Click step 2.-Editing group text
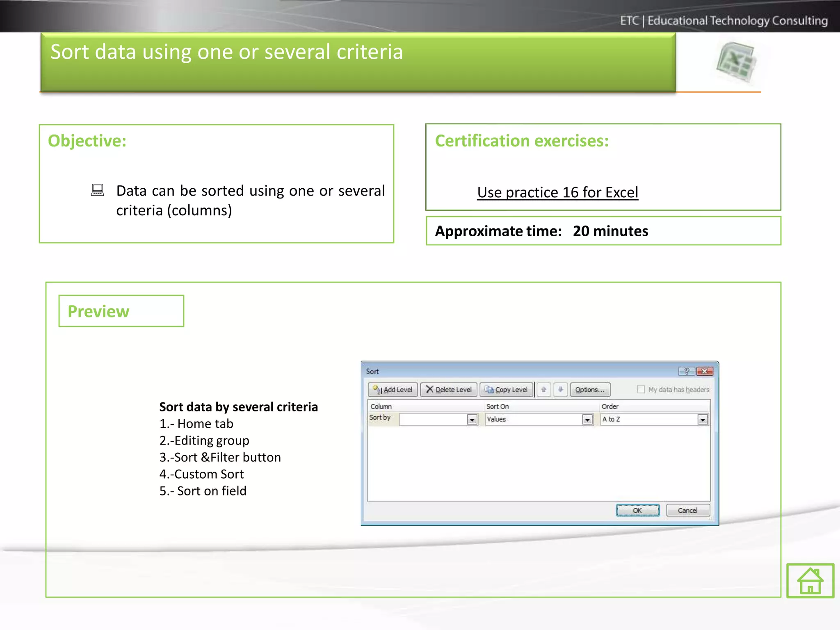The width and height of the screenshot is (840, 630). coord(204,441)
